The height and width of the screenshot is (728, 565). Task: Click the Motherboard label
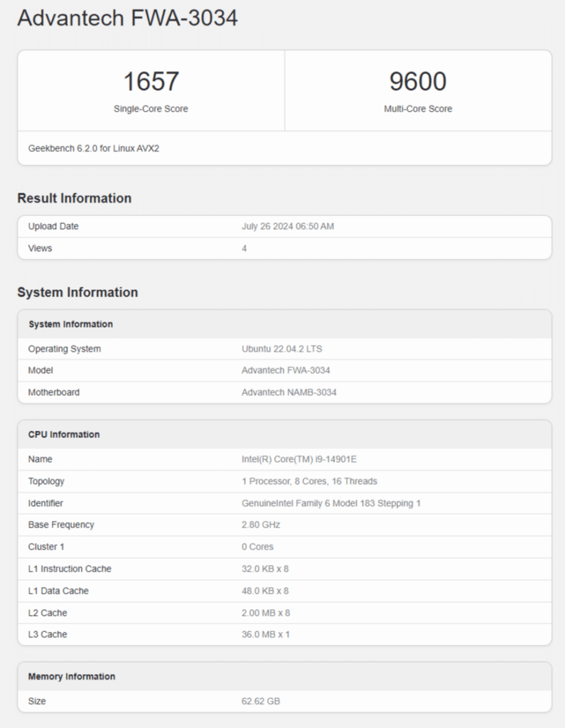click(x=54, y=392)
